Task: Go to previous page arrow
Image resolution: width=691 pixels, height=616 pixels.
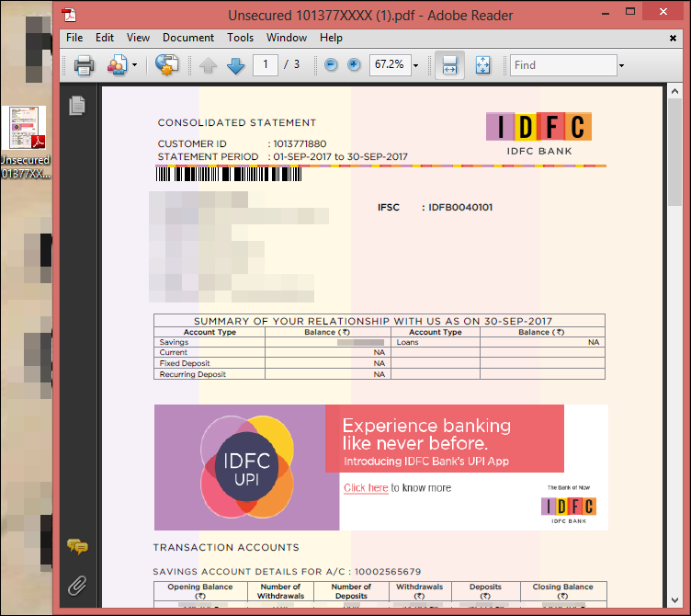Action: pos(208,65)
